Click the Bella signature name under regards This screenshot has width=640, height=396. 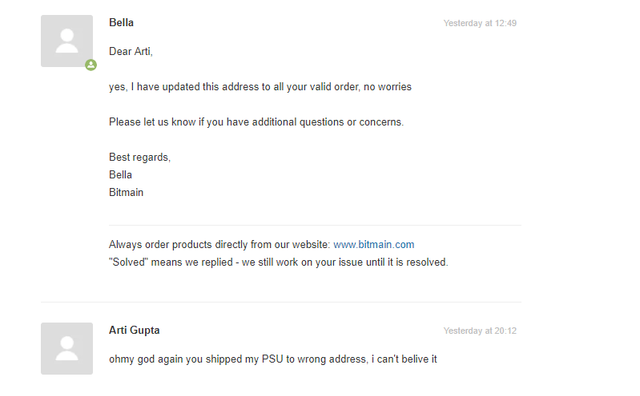[120, 175]
